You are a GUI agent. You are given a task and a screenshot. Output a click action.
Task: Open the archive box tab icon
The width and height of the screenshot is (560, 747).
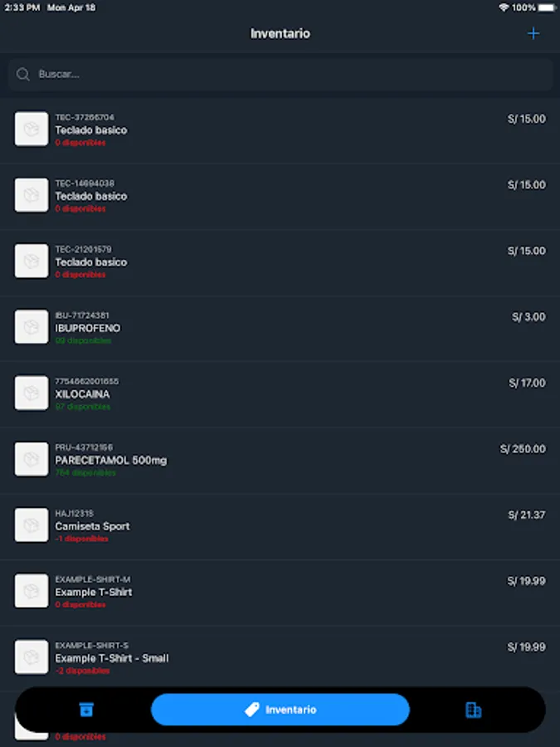(86, 710)
